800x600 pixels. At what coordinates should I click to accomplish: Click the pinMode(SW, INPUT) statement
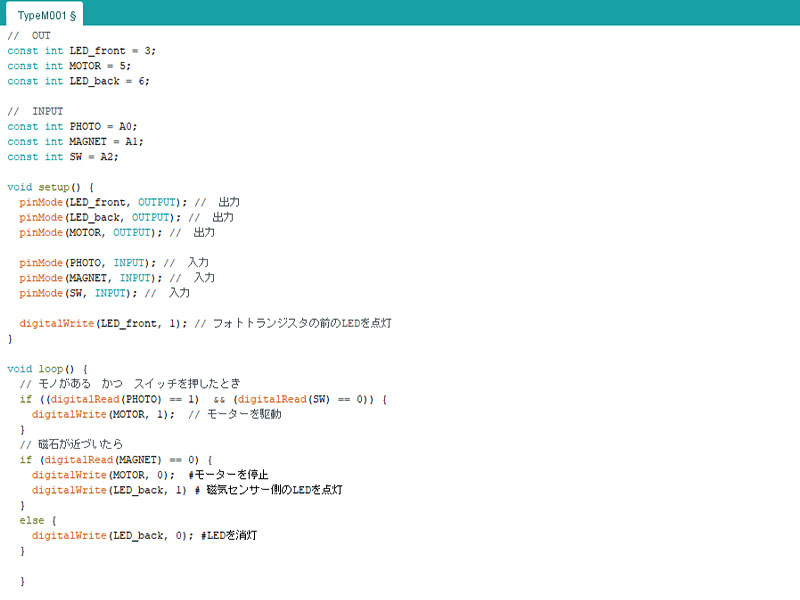coord(78,293)
